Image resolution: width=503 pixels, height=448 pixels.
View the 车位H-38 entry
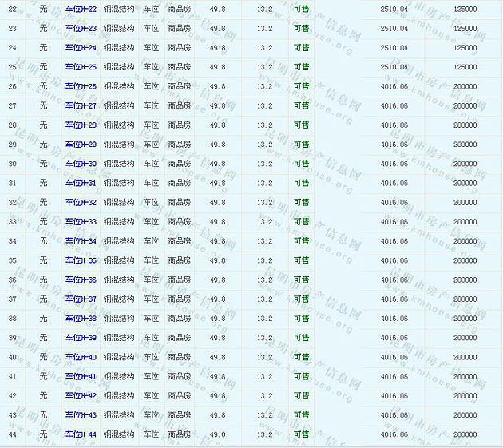coord(81,319)
